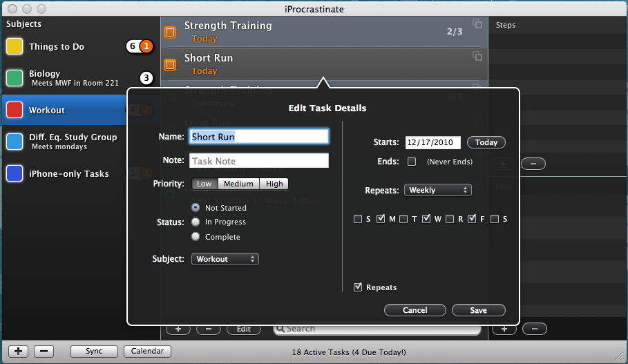Click the yellow Things to Do subject color icon
Viewport: 628px width, 364px height.
coord(15,46)
